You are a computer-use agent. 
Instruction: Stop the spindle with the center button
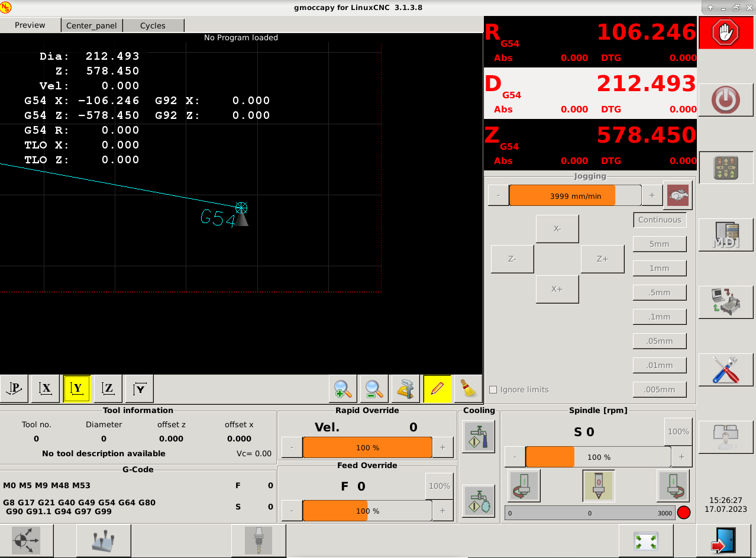tap(598, 486)
